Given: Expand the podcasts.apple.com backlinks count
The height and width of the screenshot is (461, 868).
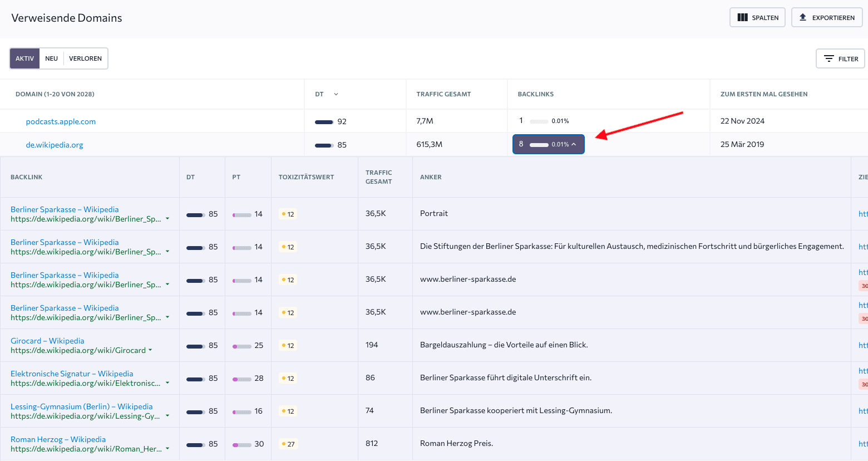Looking at the screenshot, I should click(544, 121).
